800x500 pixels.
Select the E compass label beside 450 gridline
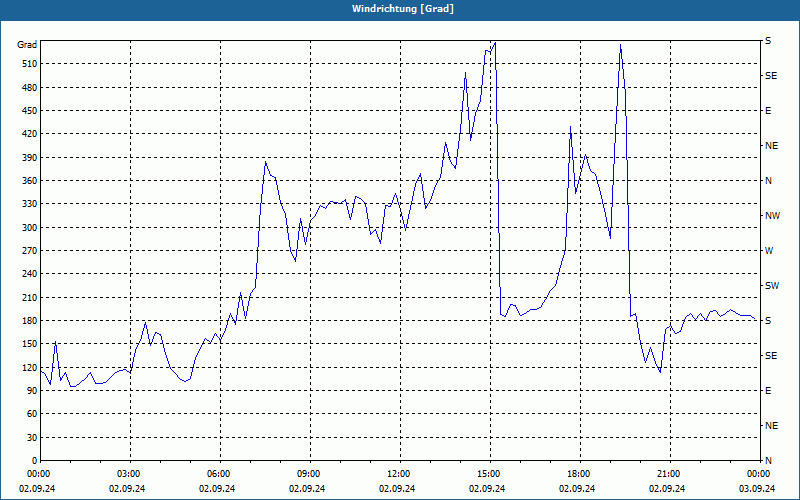coord(768,111)
